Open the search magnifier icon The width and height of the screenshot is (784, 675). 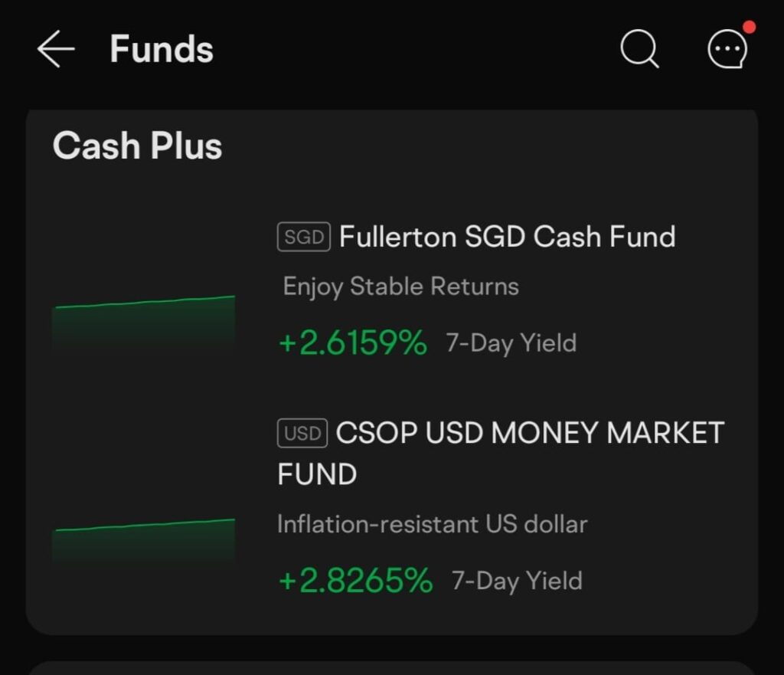(639, 48)
